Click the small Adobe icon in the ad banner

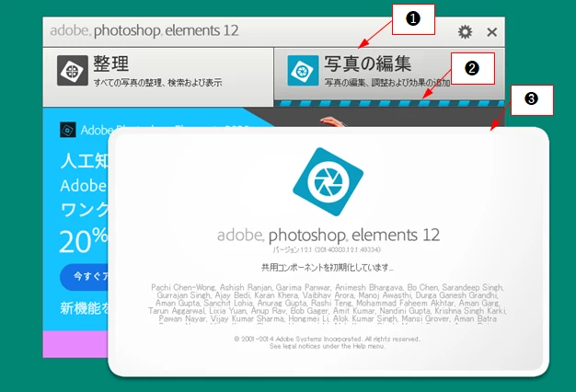click(x=68, y=130)
